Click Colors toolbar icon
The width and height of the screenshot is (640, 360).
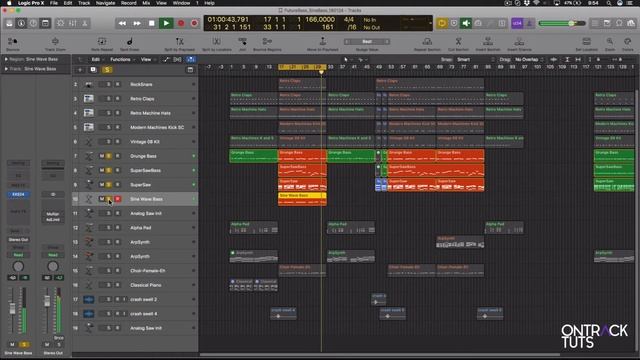628,42
